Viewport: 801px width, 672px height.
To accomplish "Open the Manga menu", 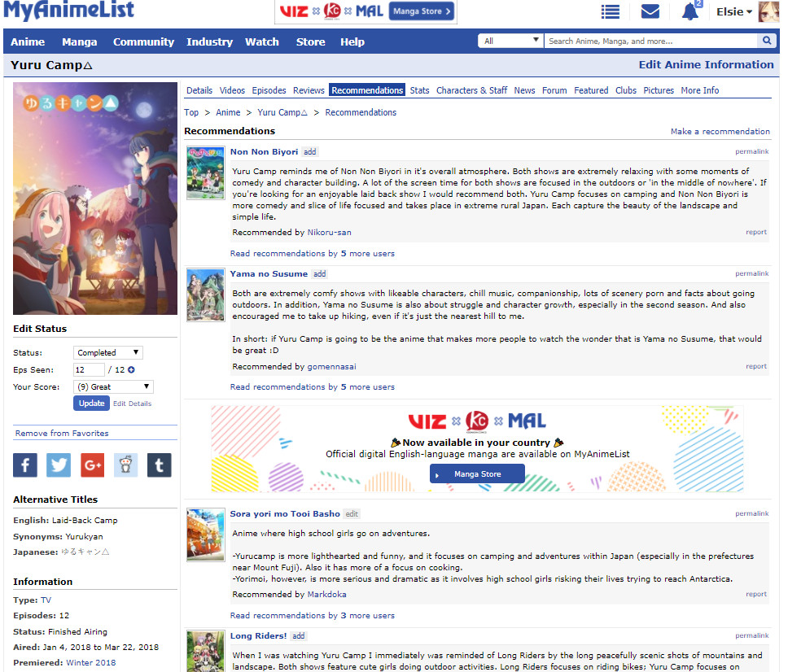I will click(x=79, y=41).
